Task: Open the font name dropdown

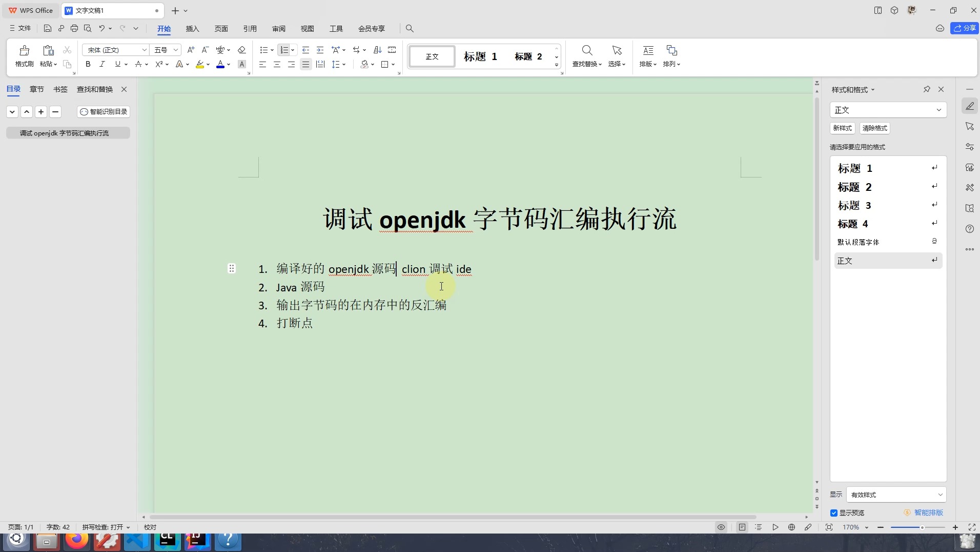Action: [115, 50]
